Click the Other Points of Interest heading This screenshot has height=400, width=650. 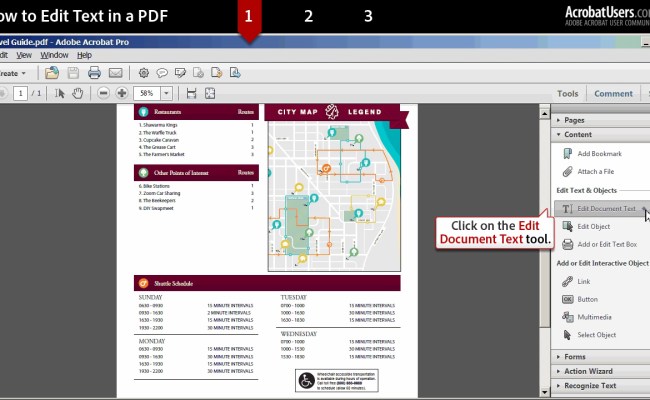pos(181,173)
